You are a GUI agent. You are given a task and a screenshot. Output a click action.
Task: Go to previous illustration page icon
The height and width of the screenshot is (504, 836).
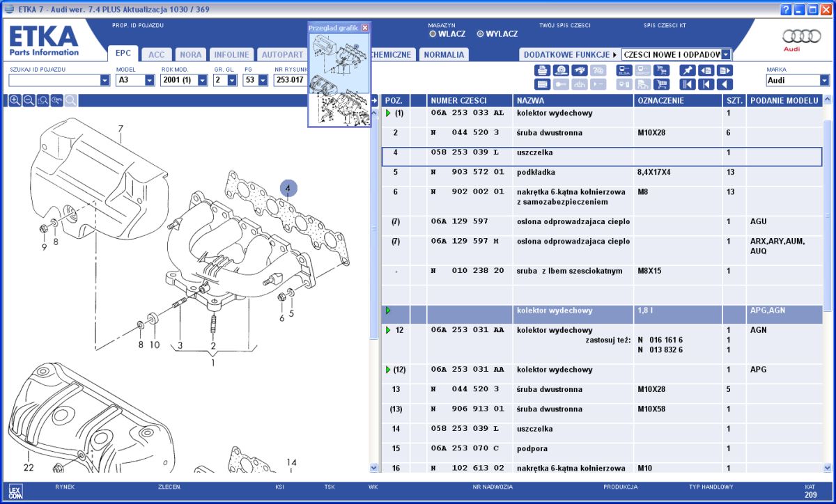pyautogui.click(x=706, y=70)
